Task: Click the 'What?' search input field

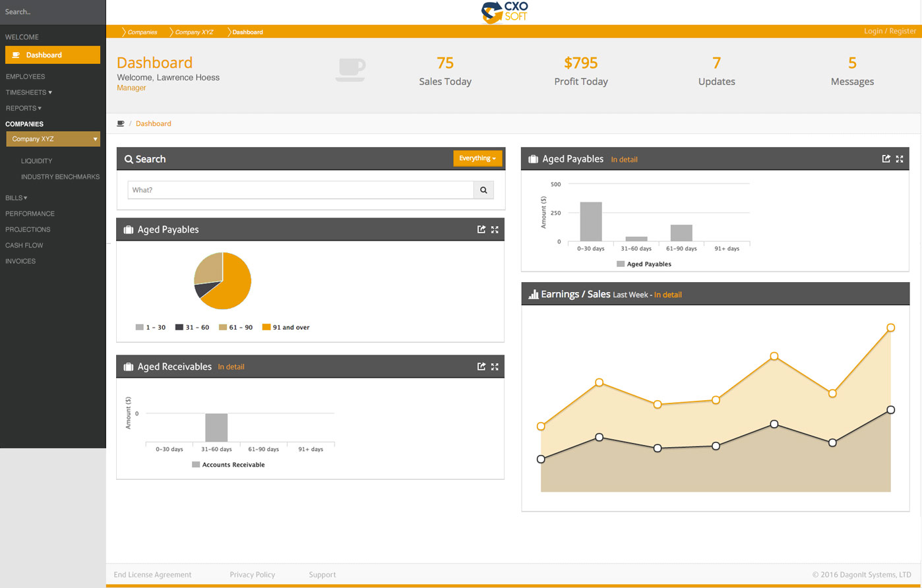Action: pyautogui.click(x=301, y=190)
